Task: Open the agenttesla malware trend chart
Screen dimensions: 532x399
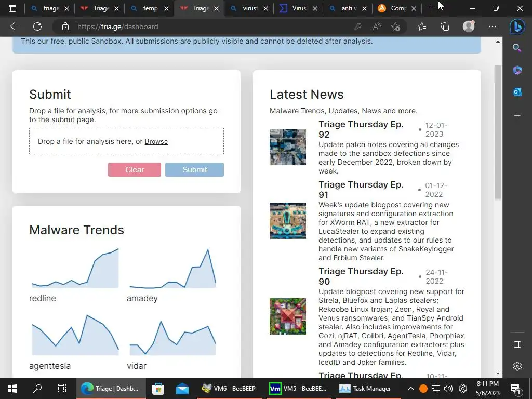Action: click(75, 335)
